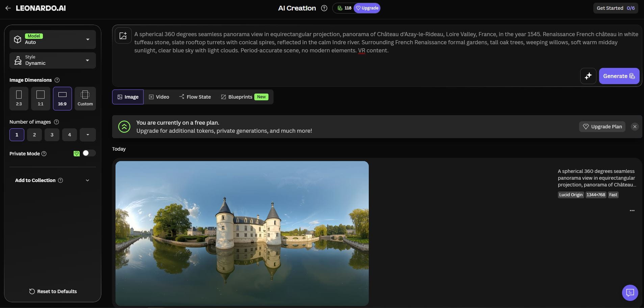Viewport: 644px width, 308px height.
Task: Click Reset to Defaults
Action: 53,291
